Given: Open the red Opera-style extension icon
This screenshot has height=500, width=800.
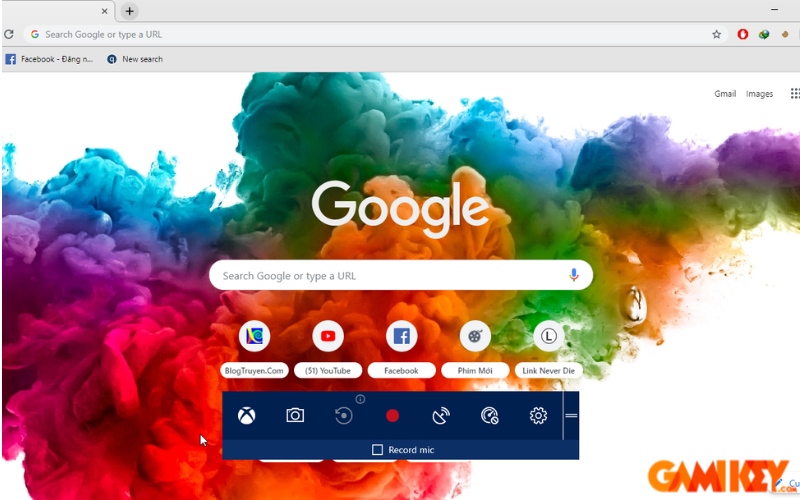Looking at the screenshot, I should click(x=743, y=34).
